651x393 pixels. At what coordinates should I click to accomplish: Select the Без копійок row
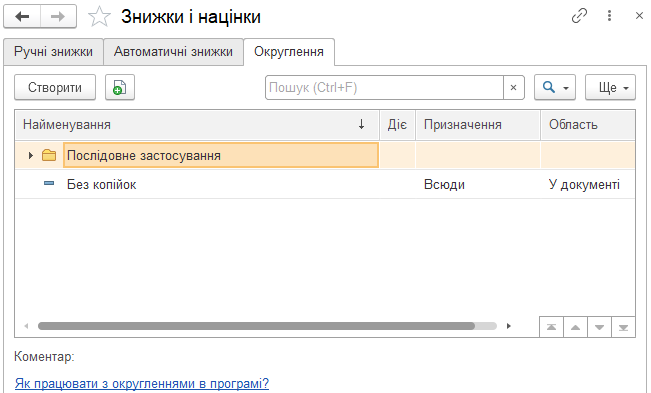325,184
